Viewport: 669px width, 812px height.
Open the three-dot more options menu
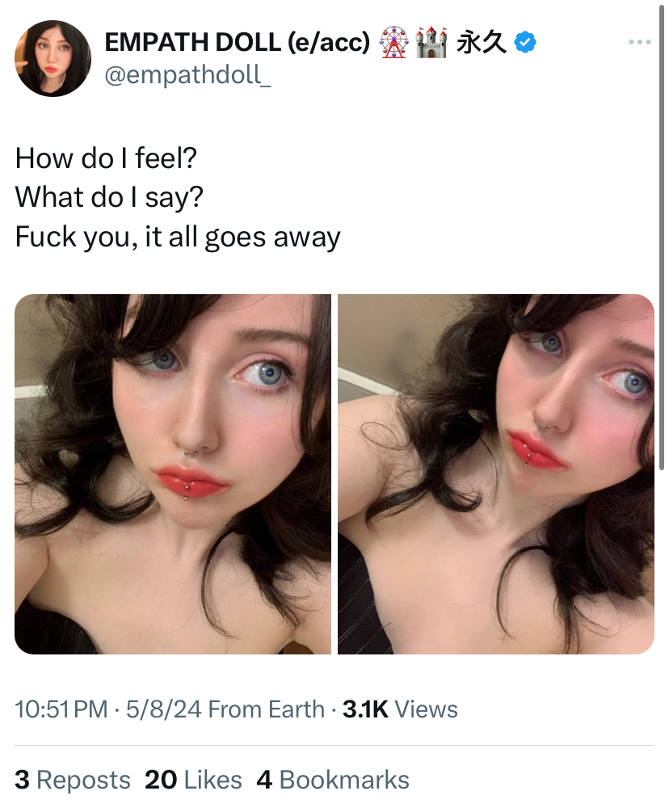click(639, 42)
